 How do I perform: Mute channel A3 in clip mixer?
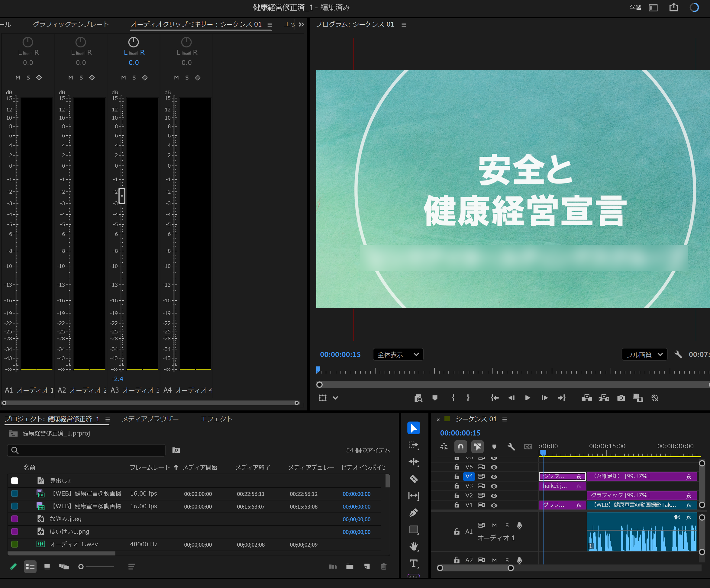(x=123, y=78)
